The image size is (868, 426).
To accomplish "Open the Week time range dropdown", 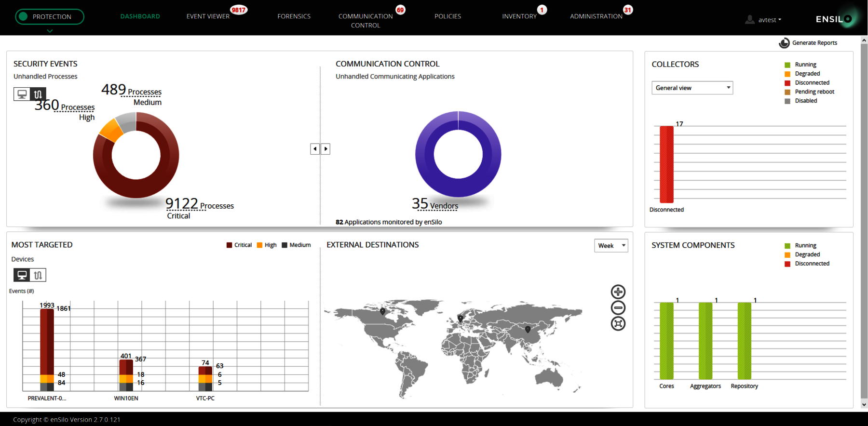I will tap(611, 246).
